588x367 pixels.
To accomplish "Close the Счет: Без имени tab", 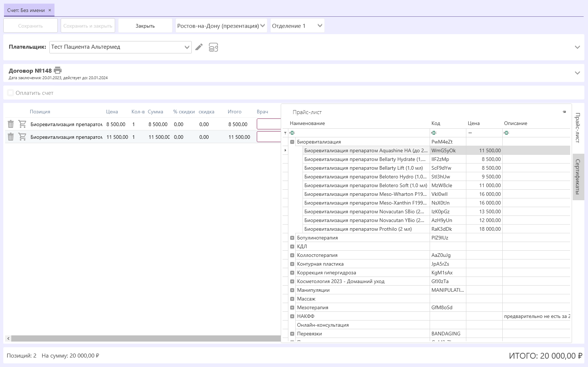I will pos(50,10).
